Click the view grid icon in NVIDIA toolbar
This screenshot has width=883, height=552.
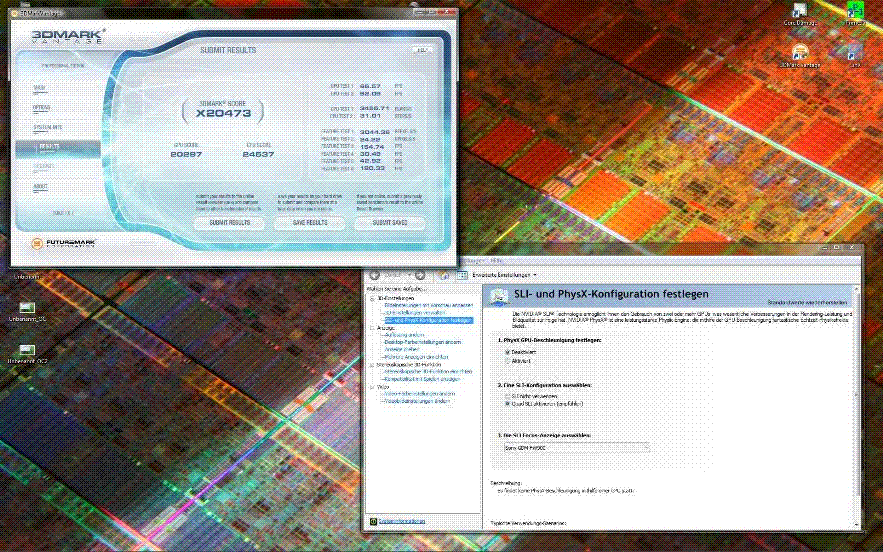(462, 275)
